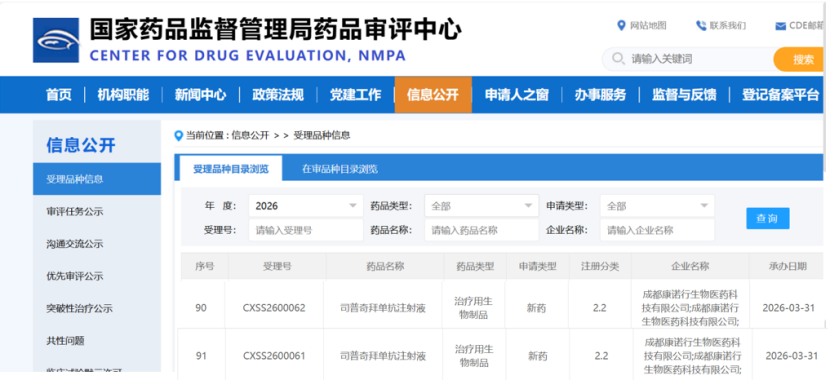Image resolution: width=830 pixels, height=381 pixels.
Task: Click the 企业名称 column header
Action: (x=690, y=266)
